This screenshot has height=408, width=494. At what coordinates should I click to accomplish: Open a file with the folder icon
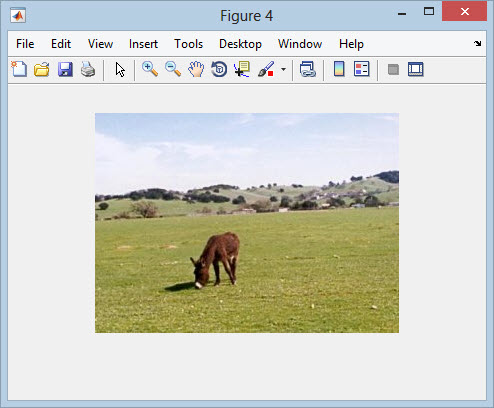coord(42,69)
